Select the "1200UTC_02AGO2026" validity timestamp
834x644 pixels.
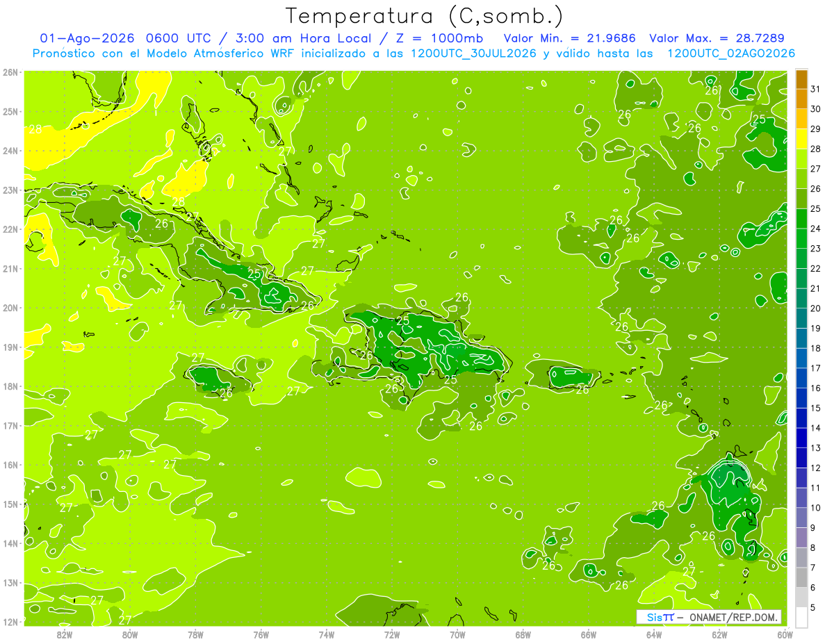[731, 53]
